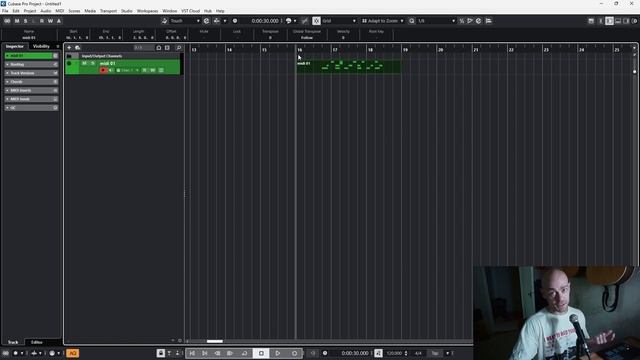Click the Record transport button
Viewport: 640px width, 360px height.
tap(294, 353)
